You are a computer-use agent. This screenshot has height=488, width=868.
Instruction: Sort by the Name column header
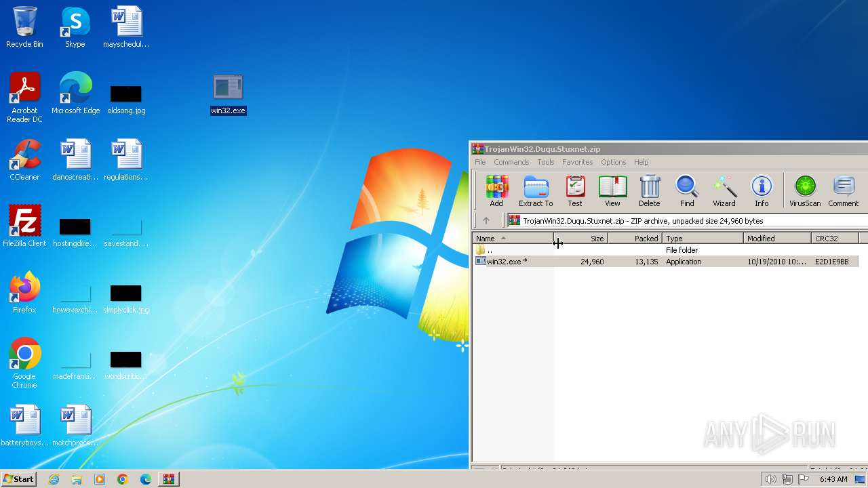click(513, 239)
